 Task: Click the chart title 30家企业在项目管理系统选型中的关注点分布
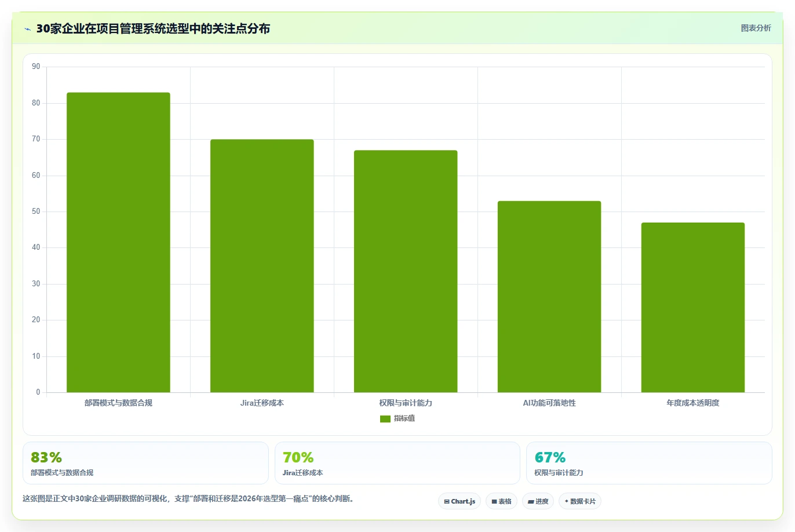click(153, 29)
